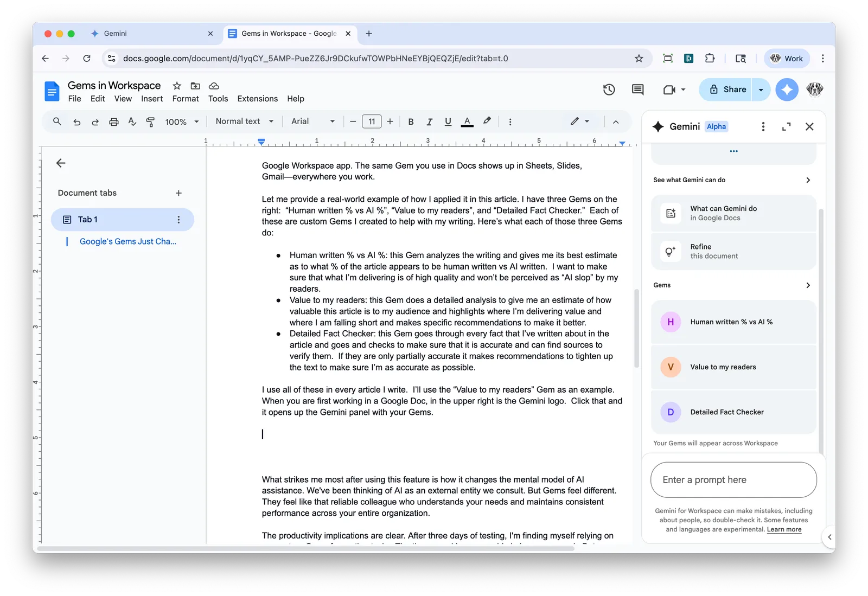
Task: Reload the current page
Action: tap(87, 58)
